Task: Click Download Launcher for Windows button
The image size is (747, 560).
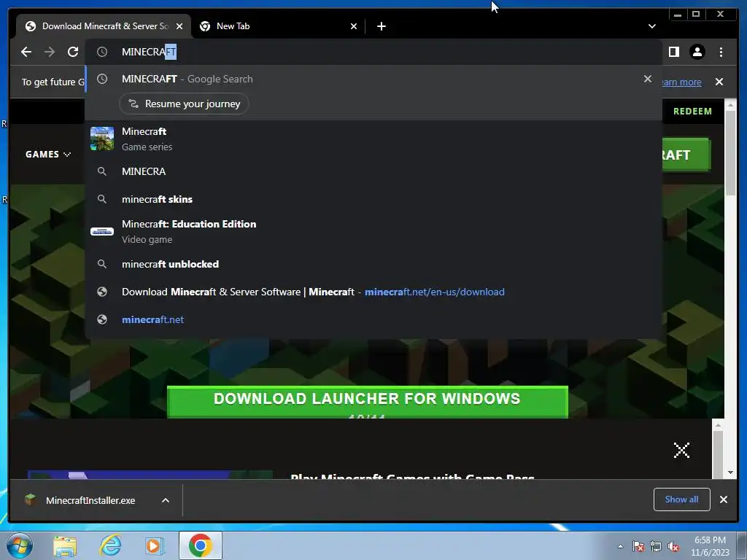Action: (x=368, y=402)
